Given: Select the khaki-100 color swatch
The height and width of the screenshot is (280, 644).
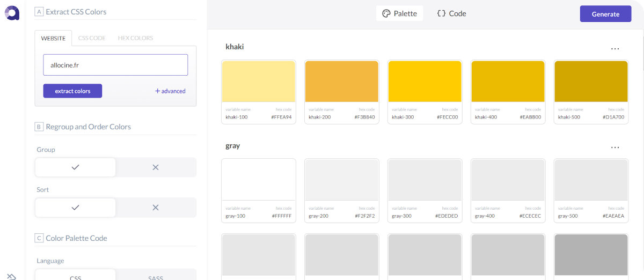Looking at the screenshot, I should [x=258, y=82].
